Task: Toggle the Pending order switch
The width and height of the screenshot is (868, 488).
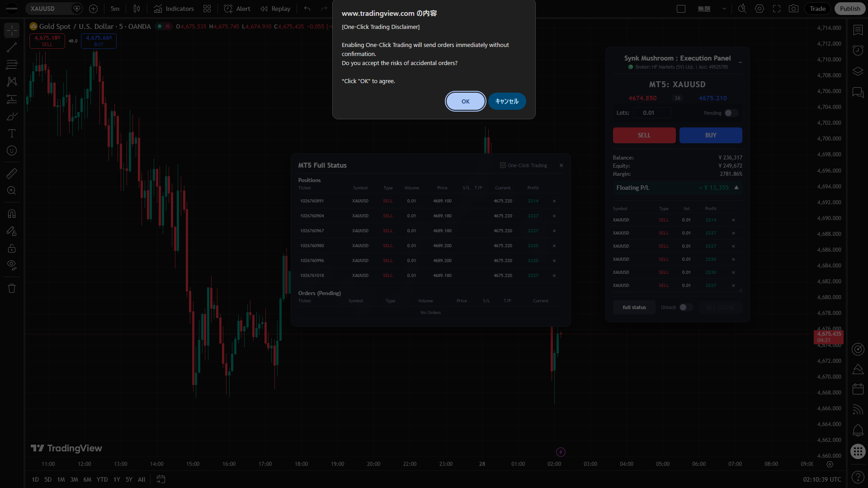Action: coord(731,113)
